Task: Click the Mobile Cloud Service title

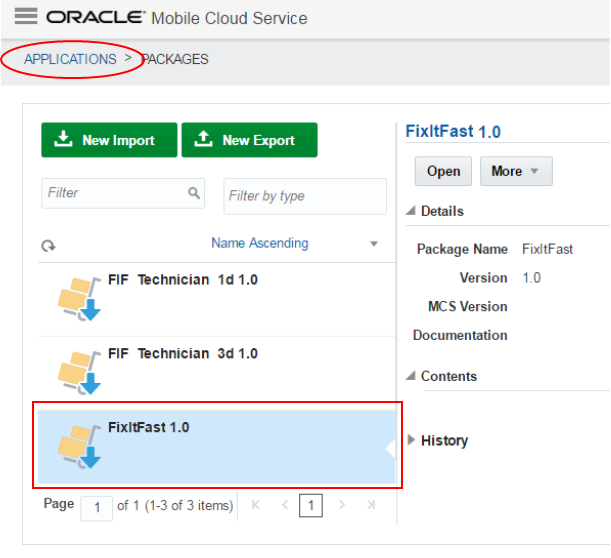Action: (229, 18)
